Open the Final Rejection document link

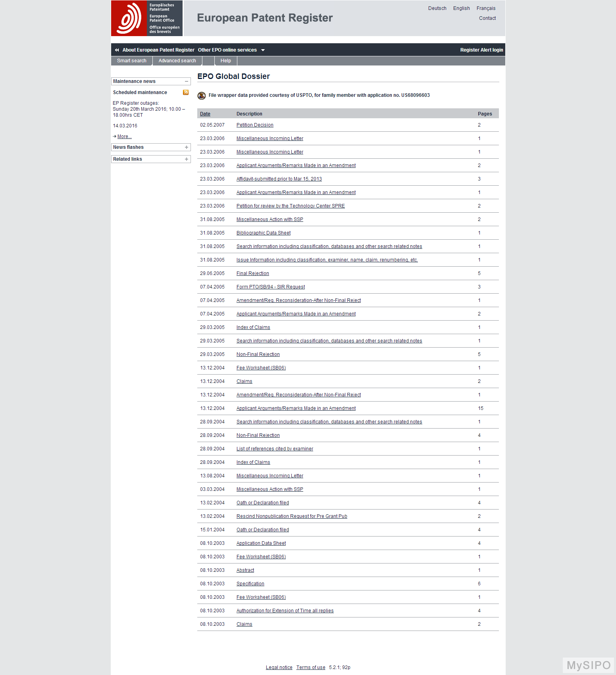[252, 273]
